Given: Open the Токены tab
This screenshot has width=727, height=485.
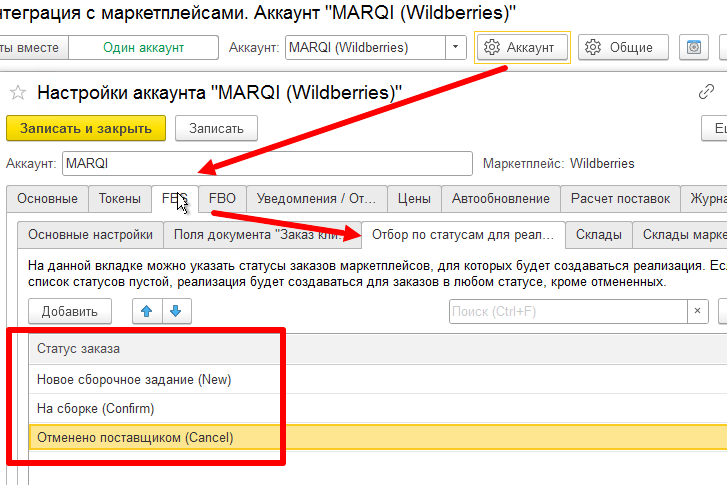Looking at the screenshot, I should pos(120,199).
